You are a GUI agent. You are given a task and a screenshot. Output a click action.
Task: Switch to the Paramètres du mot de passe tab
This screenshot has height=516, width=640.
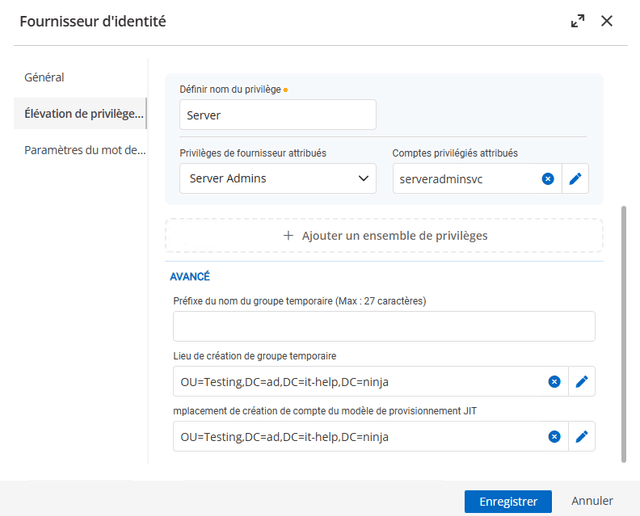86,151
